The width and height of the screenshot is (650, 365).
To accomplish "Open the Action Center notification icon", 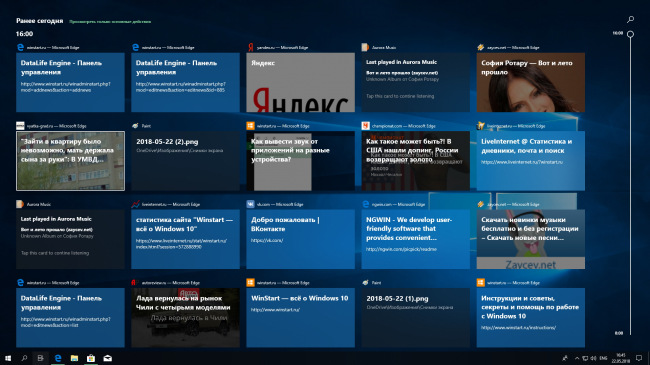I will click(x=639, y=358).
